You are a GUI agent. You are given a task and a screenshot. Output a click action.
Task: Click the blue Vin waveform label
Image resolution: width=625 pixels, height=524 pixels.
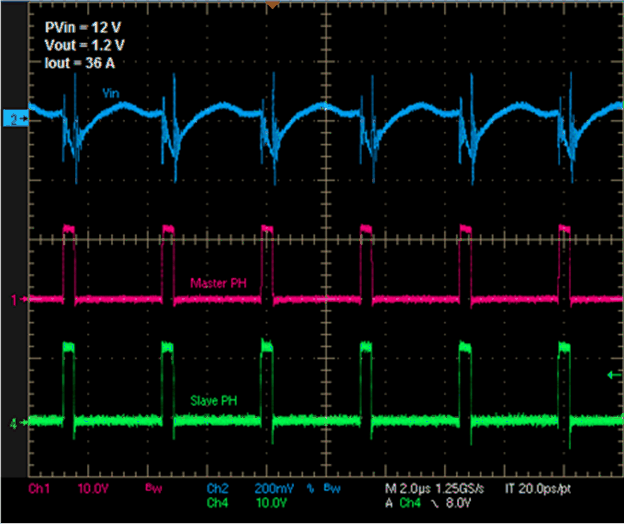(113, 95)
